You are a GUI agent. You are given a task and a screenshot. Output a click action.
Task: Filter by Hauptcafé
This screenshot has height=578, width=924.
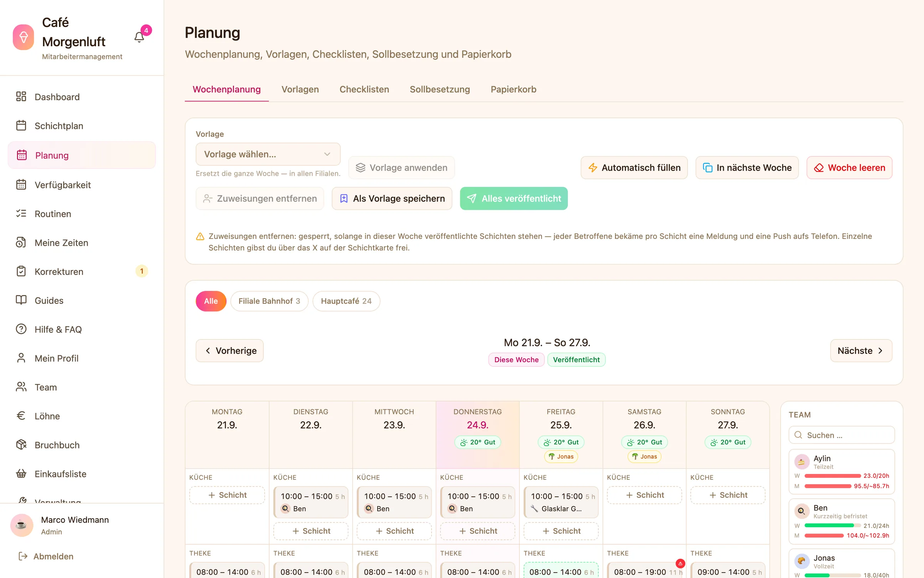point(346,301)
